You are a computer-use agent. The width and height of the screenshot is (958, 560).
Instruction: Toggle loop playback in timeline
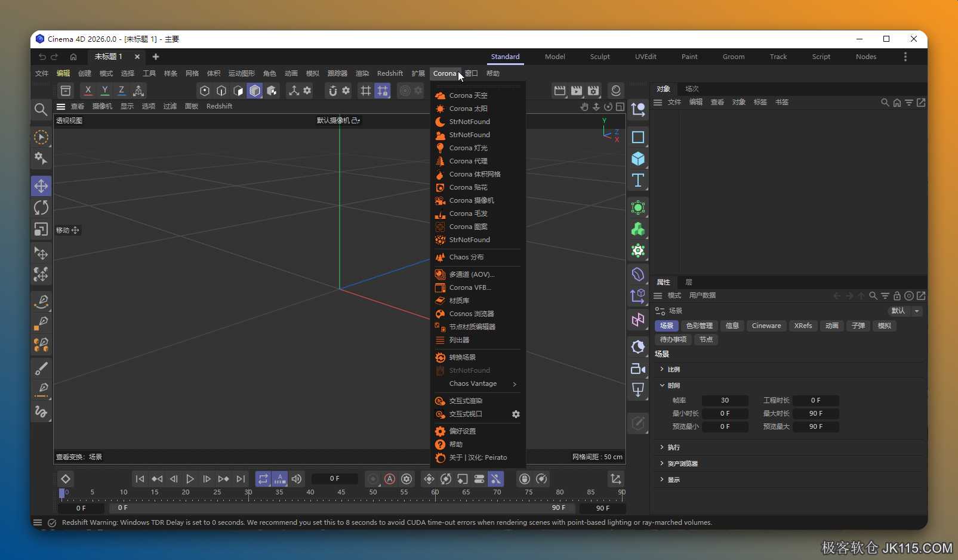click(x=263, y=479)
